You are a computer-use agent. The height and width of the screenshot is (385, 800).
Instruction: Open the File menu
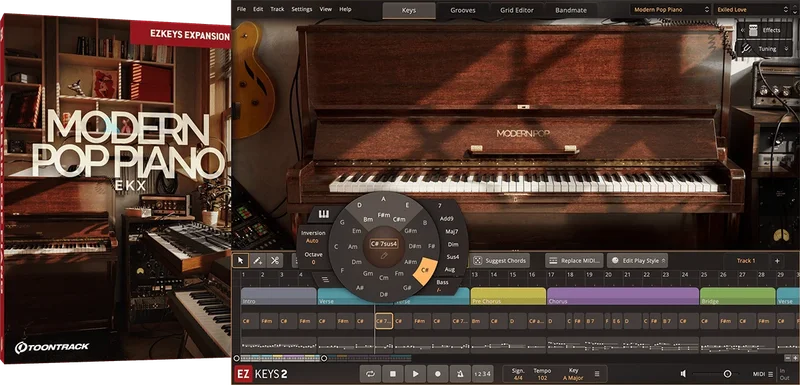point(241,9)
